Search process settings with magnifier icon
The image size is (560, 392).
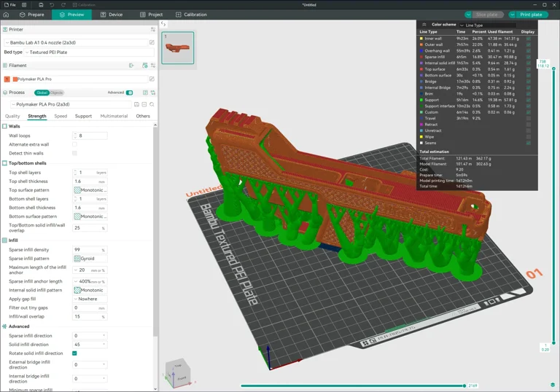[152, 104]
